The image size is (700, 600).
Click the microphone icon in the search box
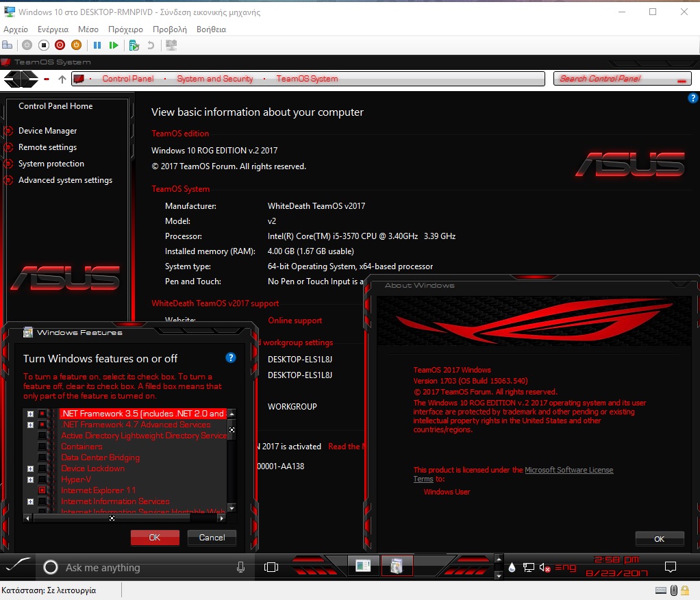click(x=240, y=567)
